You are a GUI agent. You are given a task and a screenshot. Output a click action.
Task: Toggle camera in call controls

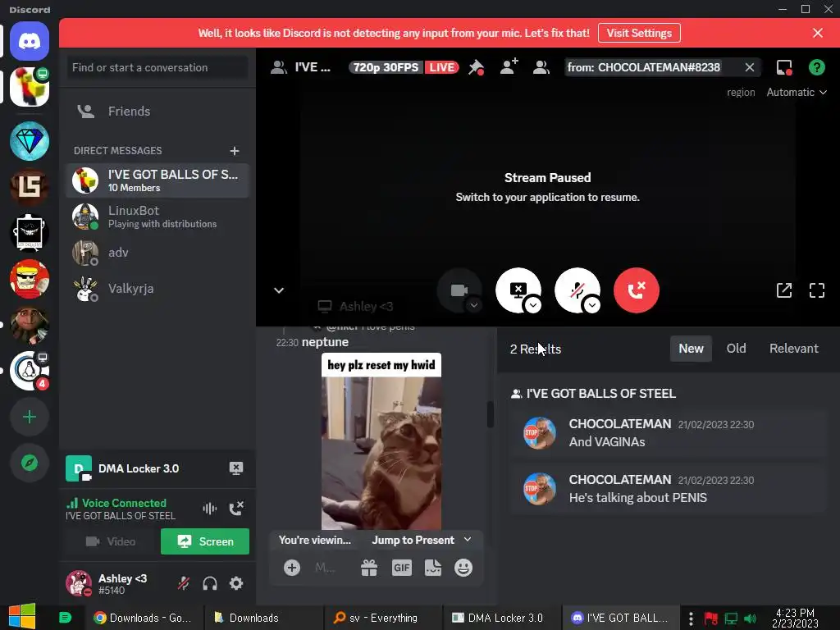click(459, 290)
